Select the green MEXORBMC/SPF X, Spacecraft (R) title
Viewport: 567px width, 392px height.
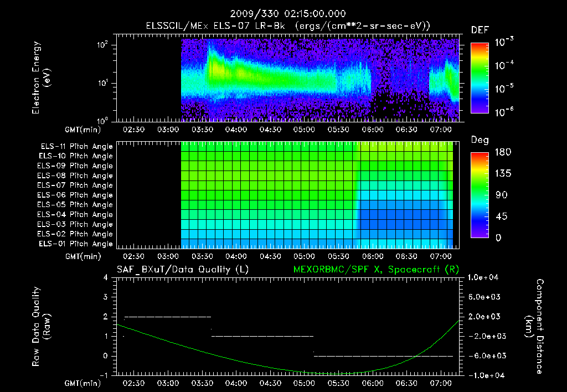tap(376, 270)
